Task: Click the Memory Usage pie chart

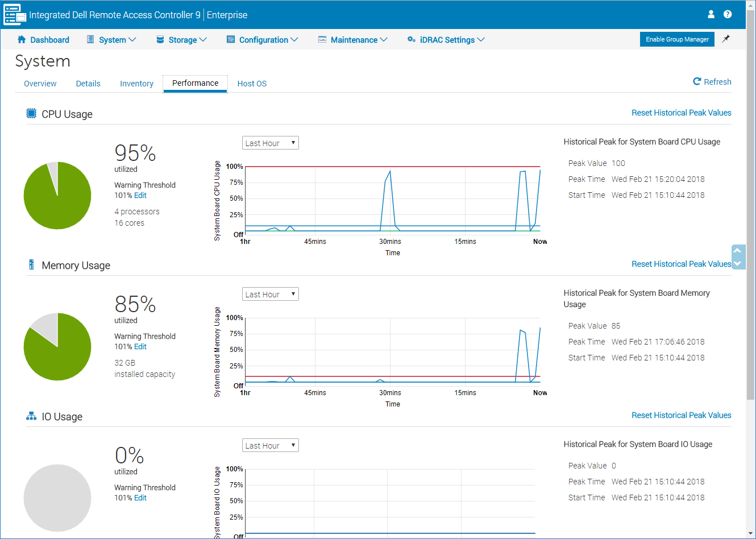Action: pos(57,347)
